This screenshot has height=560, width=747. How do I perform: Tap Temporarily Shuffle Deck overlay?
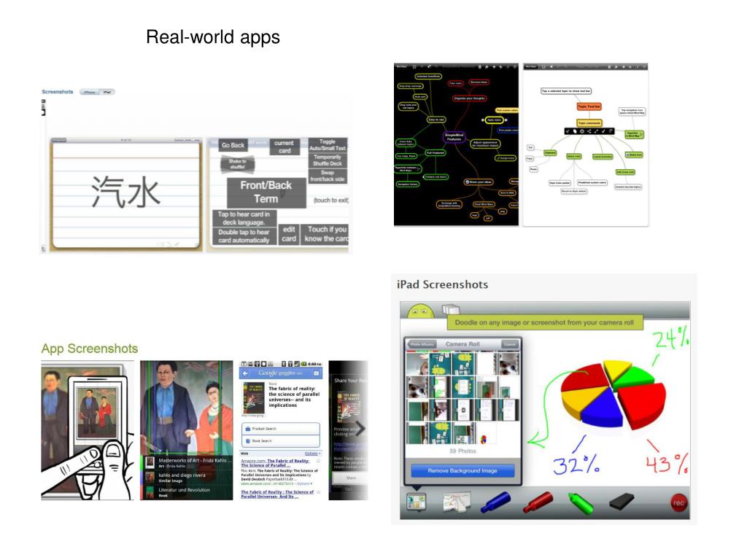328,160
